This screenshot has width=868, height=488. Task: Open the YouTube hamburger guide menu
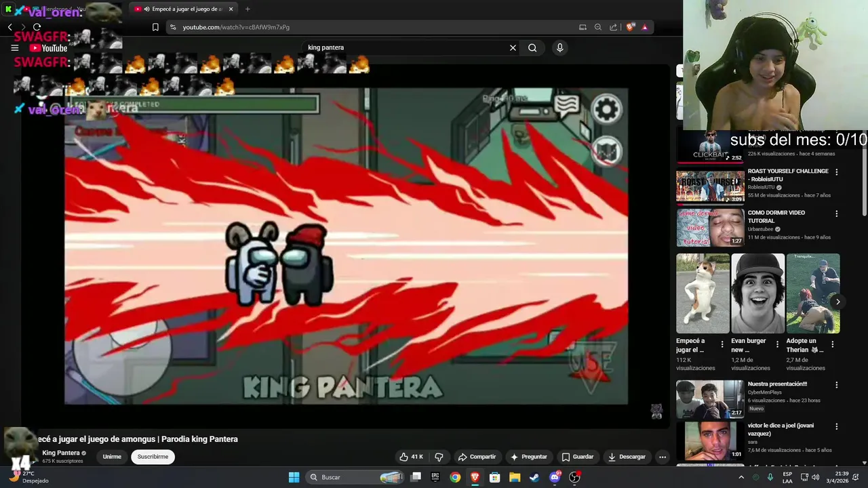[15, 48]
